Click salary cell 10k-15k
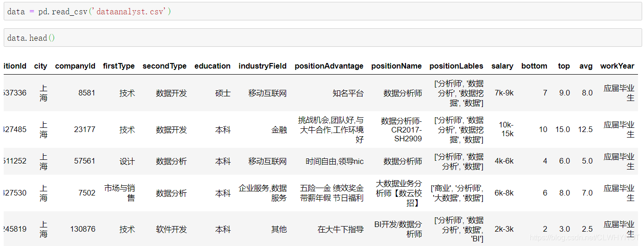Image resolution: width=644 pixels, height=246 pixels. 506,129
